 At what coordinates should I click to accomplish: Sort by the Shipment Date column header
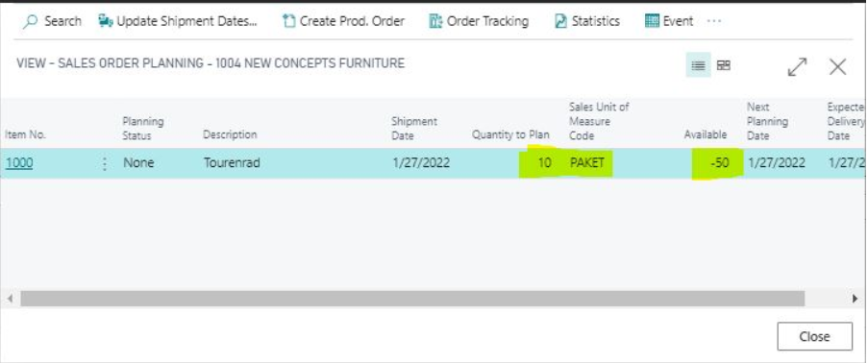(x=414, y=129)
